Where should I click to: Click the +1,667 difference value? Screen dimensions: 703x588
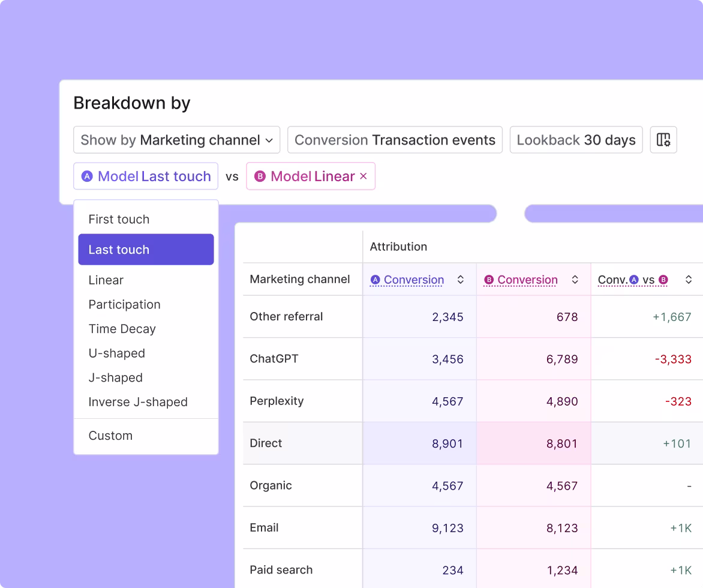tap(672, 317)
